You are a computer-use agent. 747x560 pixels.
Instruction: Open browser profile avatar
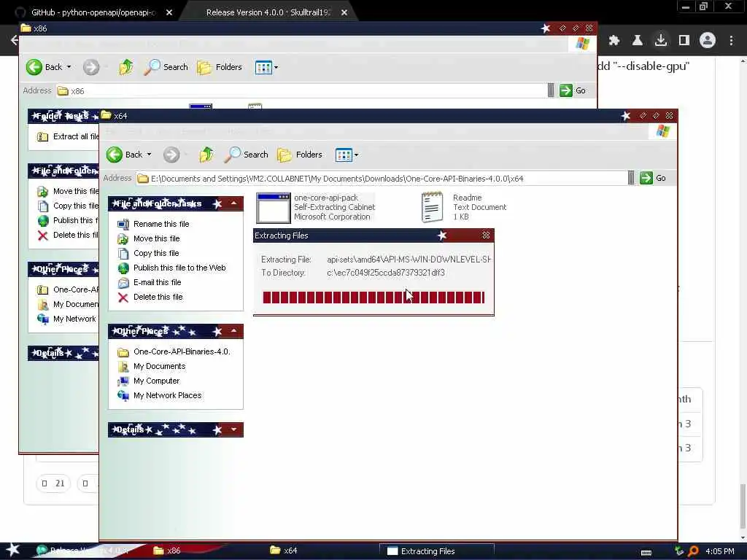pos(708,41)
